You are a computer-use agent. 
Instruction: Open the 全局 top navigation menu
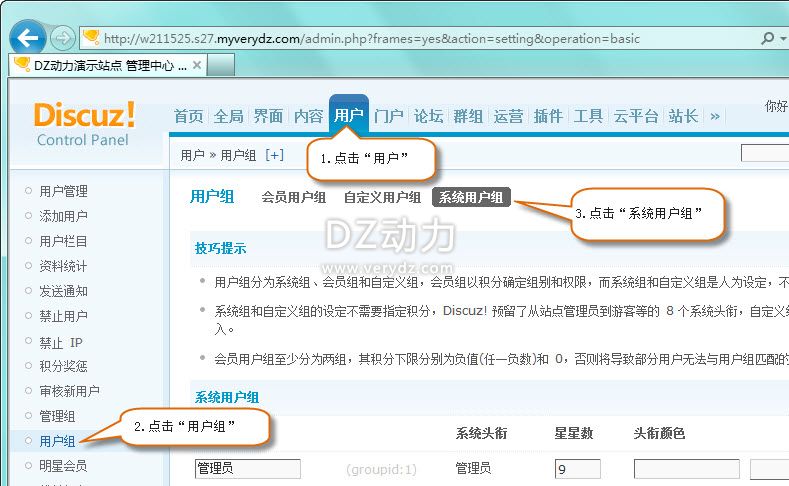tap(228, 116)
